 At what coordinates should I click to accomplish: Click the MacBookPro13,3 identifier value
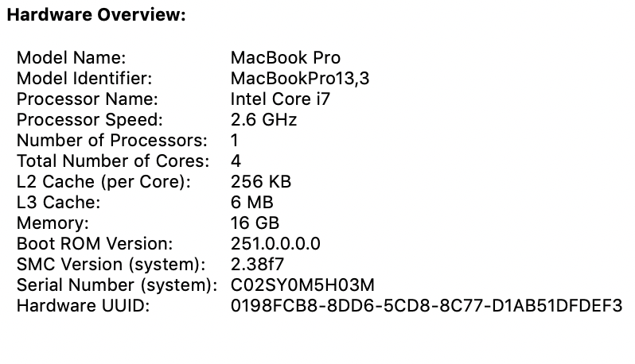[299, 79]
